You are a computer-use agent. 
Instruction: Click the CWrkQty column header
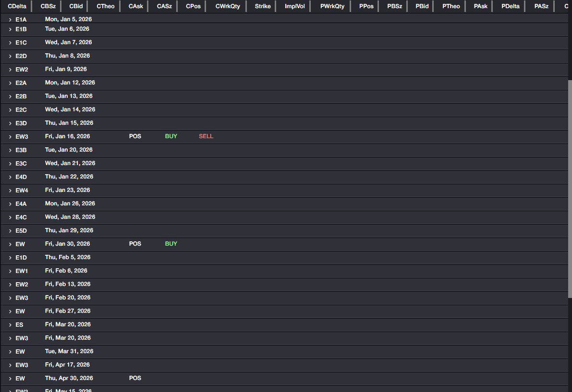(x=228, y=6)
